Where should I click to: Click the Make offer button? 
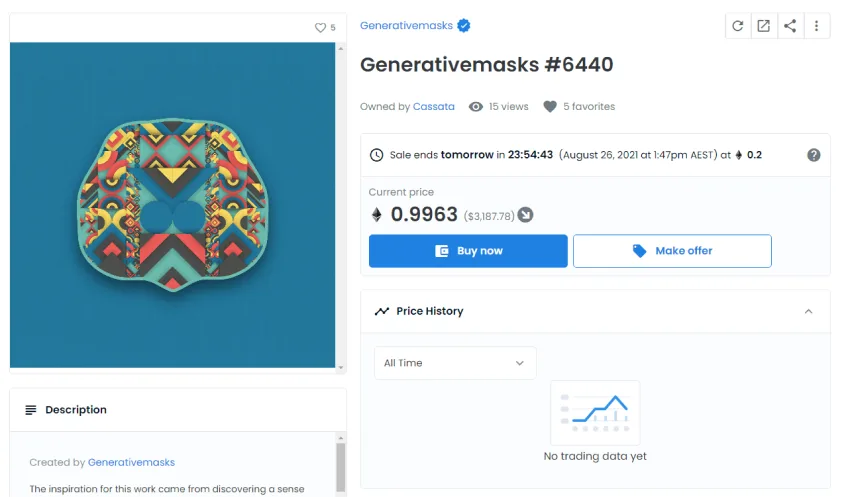pyautogui.click(x=672, y=251)
